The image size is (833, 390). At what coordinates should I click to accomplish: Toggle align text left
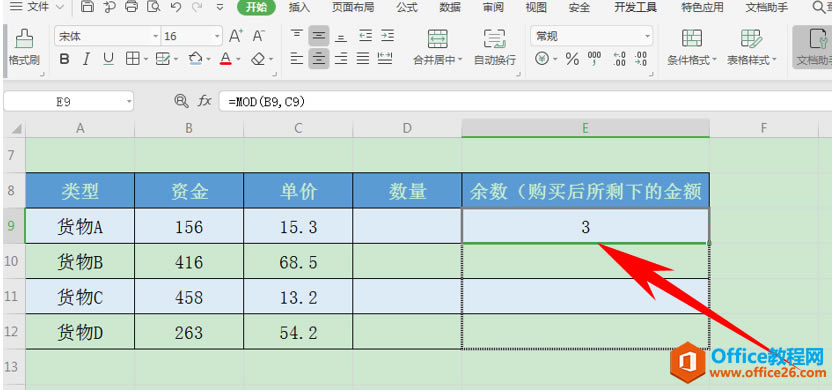pyautogui.click(x=297, y=58)
